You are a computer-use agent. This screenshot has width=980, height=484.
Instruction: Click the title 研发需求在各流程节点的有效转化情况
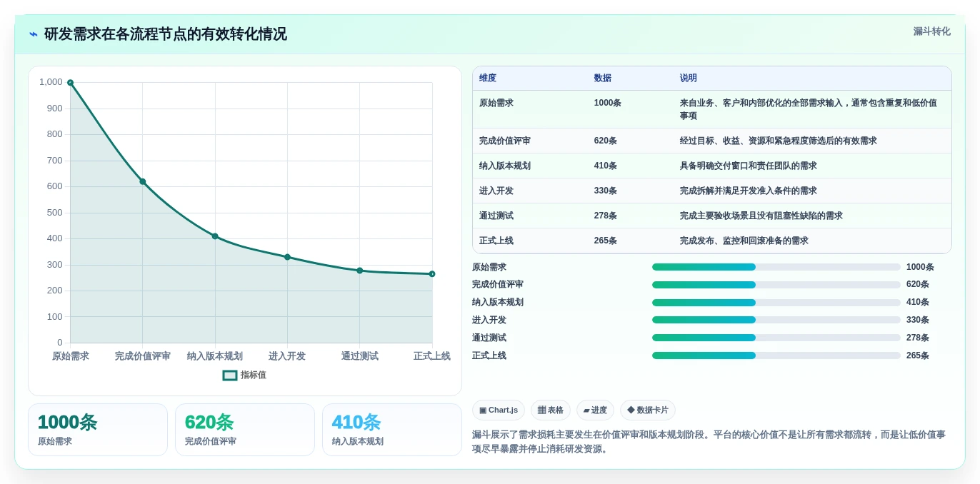166,34
